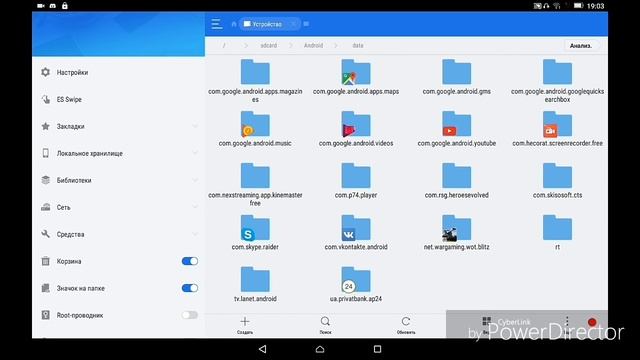
Task: Go to Android in the breadcrumb path
Action: pos(313,45)
